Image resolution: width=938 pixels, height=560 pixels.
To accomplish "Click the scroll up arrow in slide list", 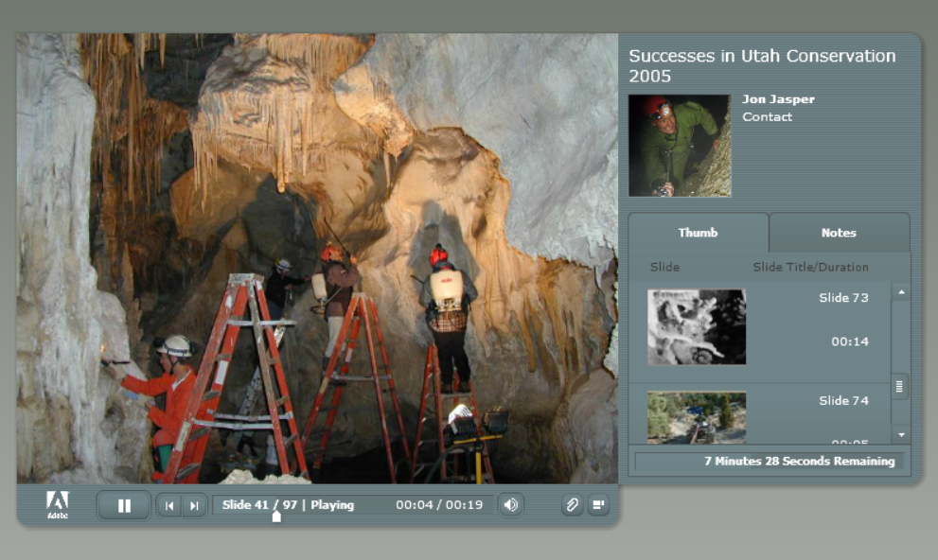I will (901, 292).
